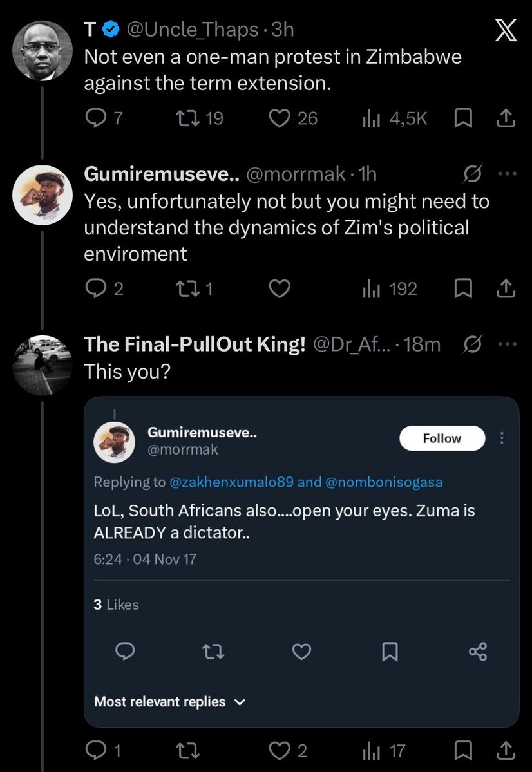Bookmark Uncle_Thaps' term extension tweet

[462, 118]
